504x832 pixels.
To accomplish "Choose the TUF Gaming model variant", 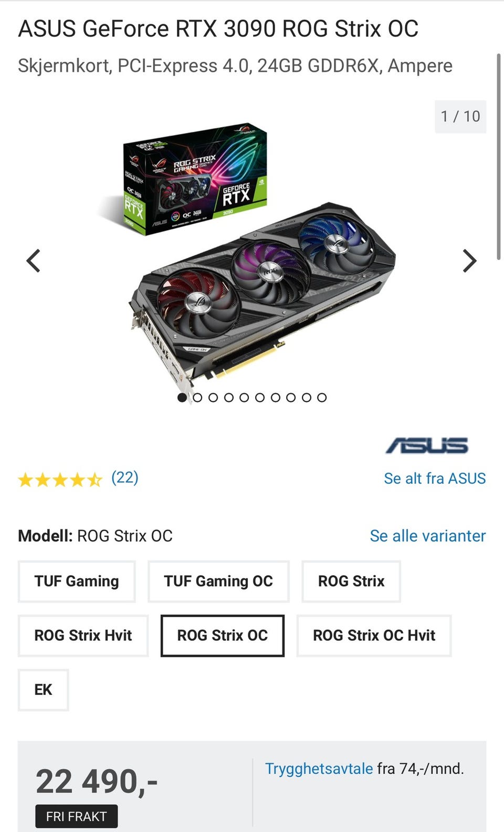I will click(x=77, y=581).
